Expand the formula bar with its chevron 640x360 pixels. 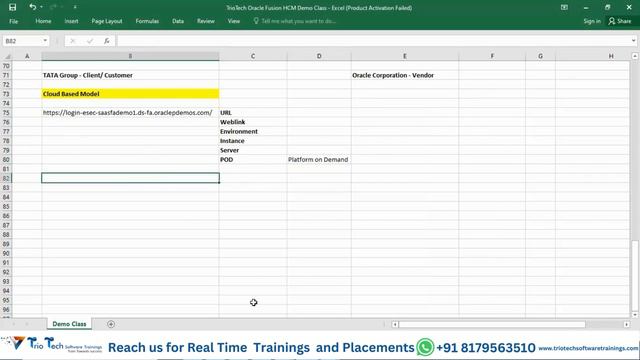coord(633,41)
